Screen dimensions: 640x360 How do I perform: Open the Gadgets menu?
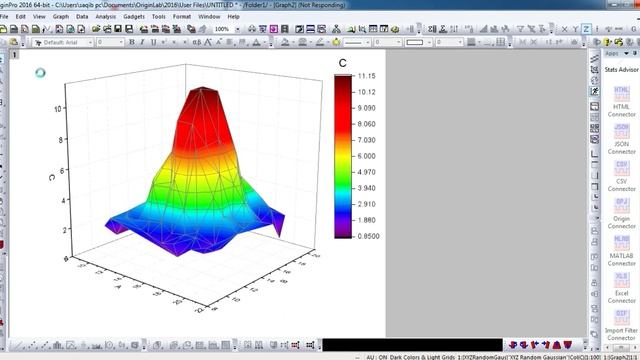coord(134,17)
